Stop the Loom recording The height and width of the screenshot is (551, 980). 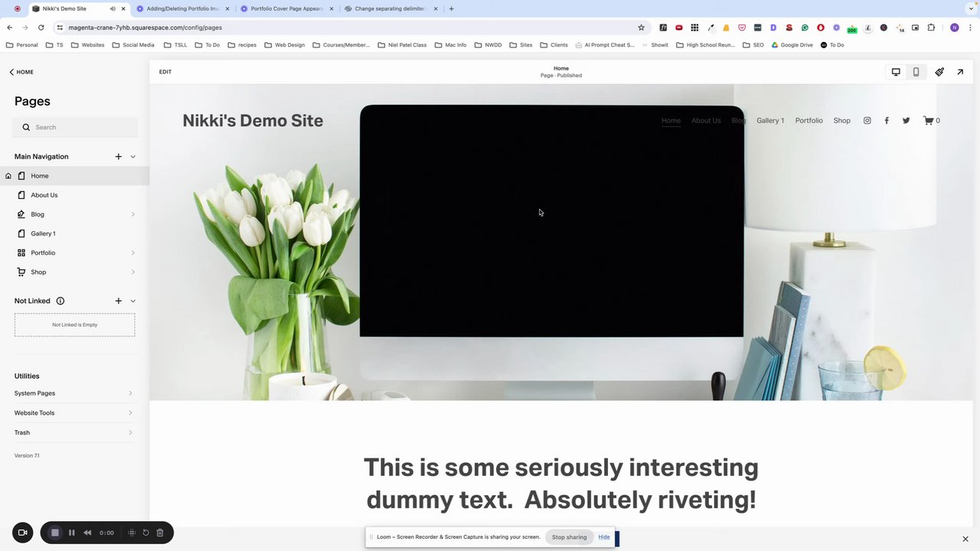[54, 533]
